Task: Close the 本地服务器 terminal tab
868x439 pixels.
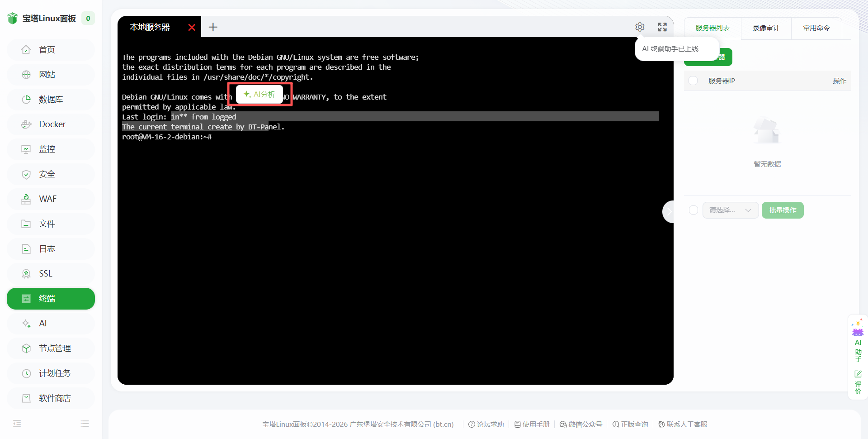Action: click(x=192, y=28)
